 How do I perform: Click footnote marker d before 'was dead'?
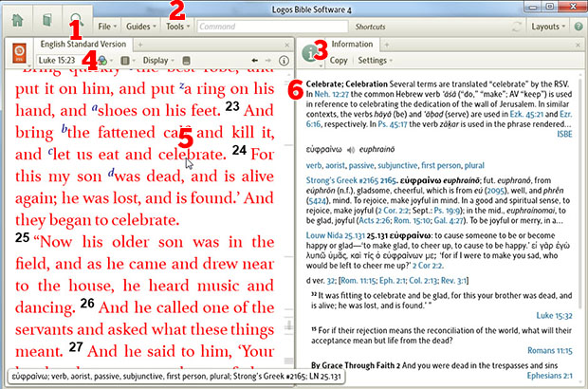coord(111,173)
